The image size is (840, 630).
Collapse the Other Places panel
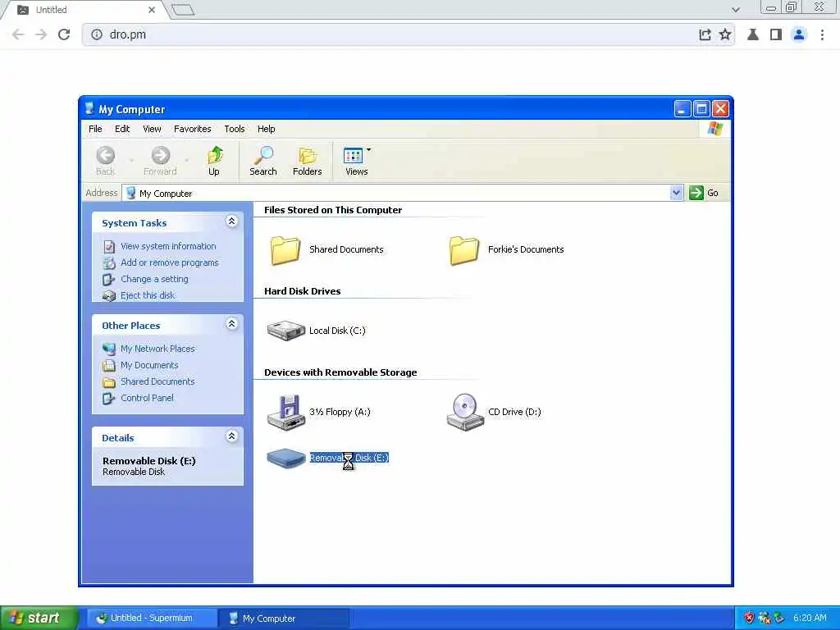[231, 323]
